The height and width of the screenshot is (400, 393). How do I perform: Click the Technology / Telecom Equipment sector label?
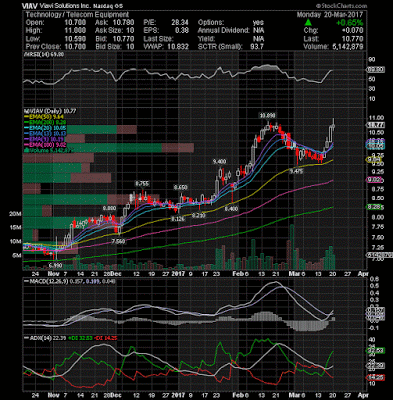coord(77,15)
